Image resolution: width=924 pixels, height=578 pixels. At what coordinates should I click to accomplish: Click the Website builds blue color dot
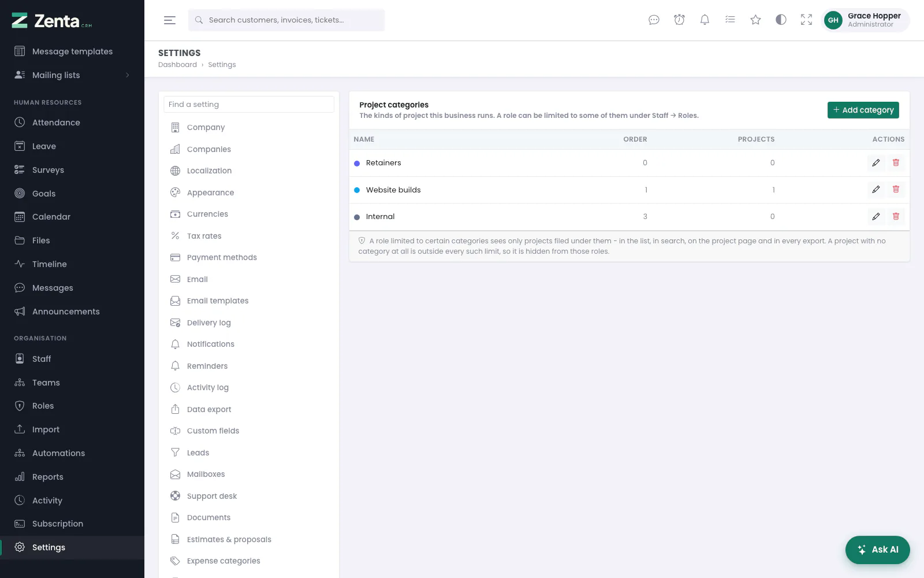click(357, 190)
